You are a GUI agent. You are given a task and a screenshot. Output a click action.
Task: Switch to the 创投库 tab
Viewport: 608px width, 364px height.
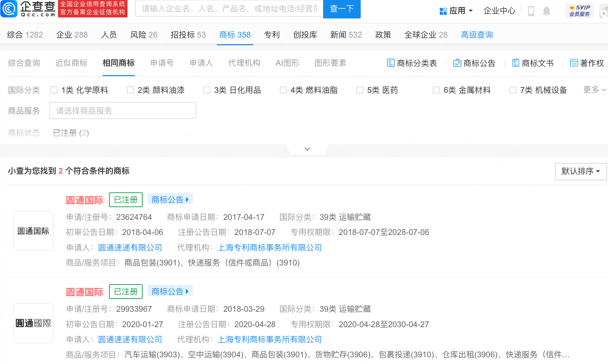305,35
